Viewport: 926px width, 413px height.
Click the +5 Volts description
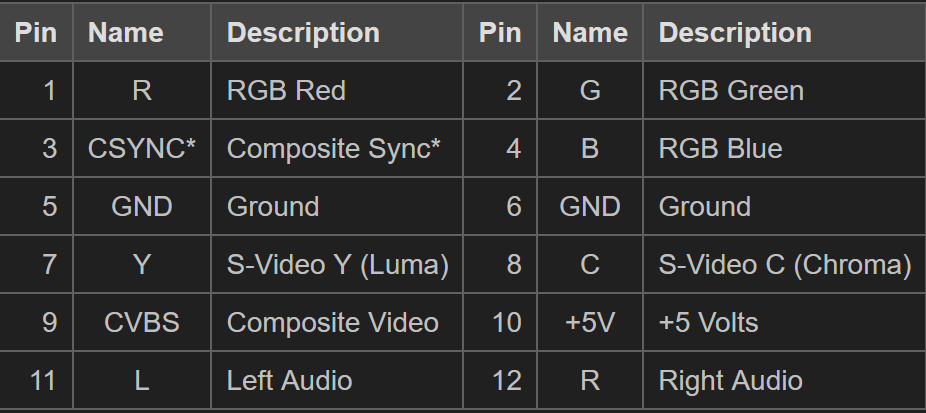tap(708, 323)
